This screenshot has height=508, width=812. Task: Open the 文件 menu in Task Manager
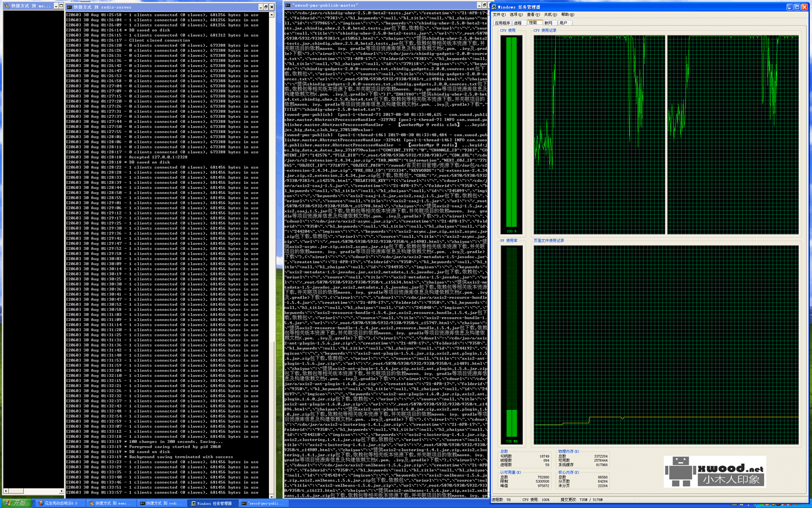tap(499, 15)
